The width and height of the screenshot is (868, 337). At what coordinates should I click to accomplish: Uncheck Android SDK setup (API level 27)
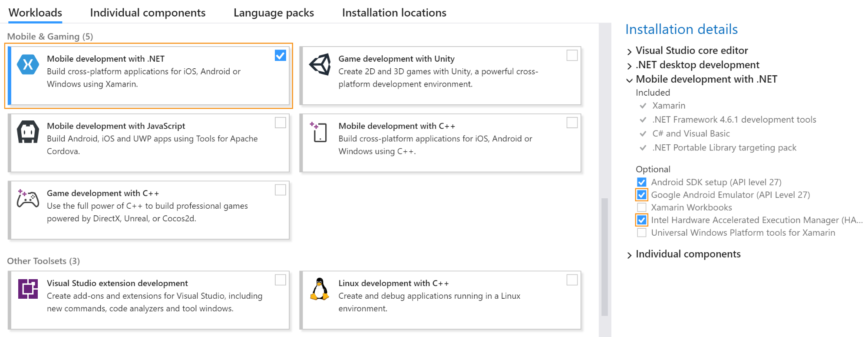coord(641,182)
